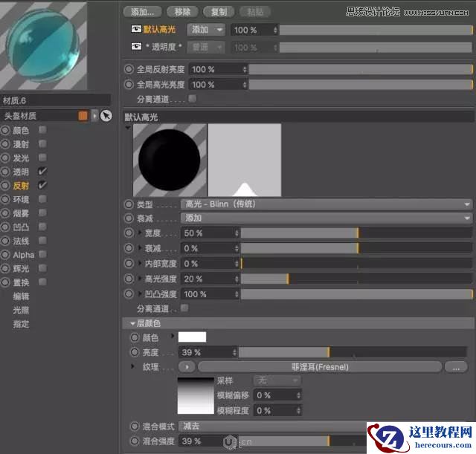Click Copy (复制) layer button

pos(219,12)
